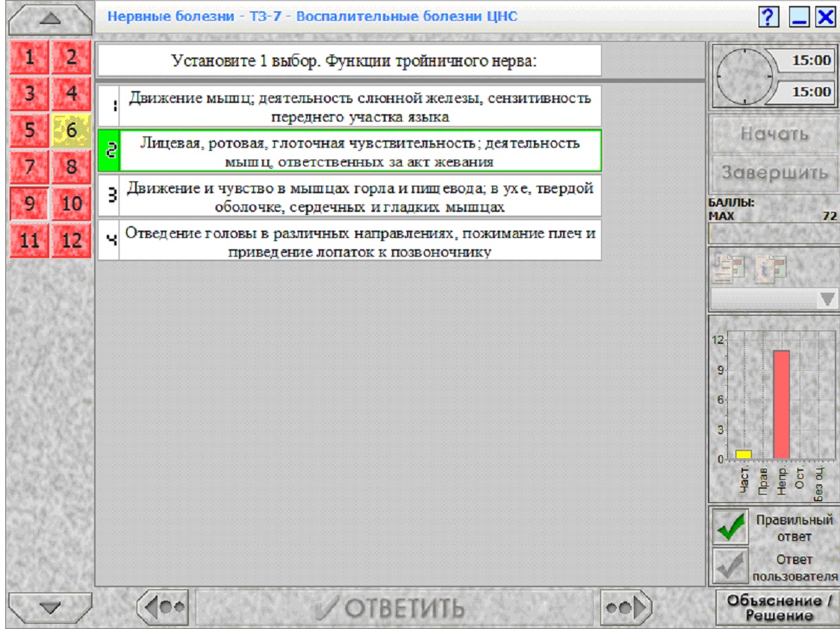
Task: Go to the next question arrow
Action: pyautogui.click(x=626, y=607)
